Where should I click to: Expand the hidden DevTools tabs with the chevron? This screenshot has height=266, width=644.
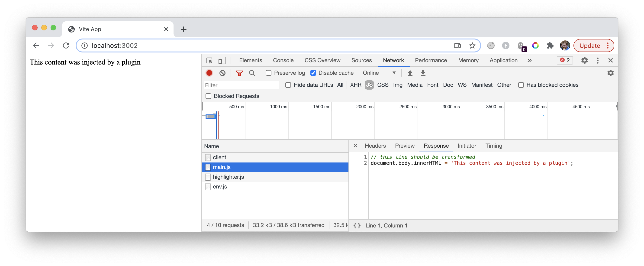coord(529,60)
